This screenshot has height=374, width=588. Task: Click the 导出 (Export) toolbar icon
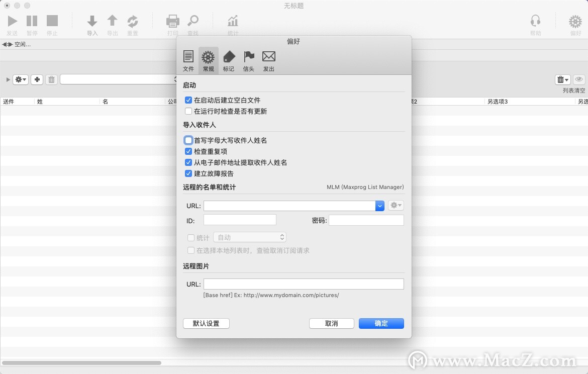(x=112, y=21)
